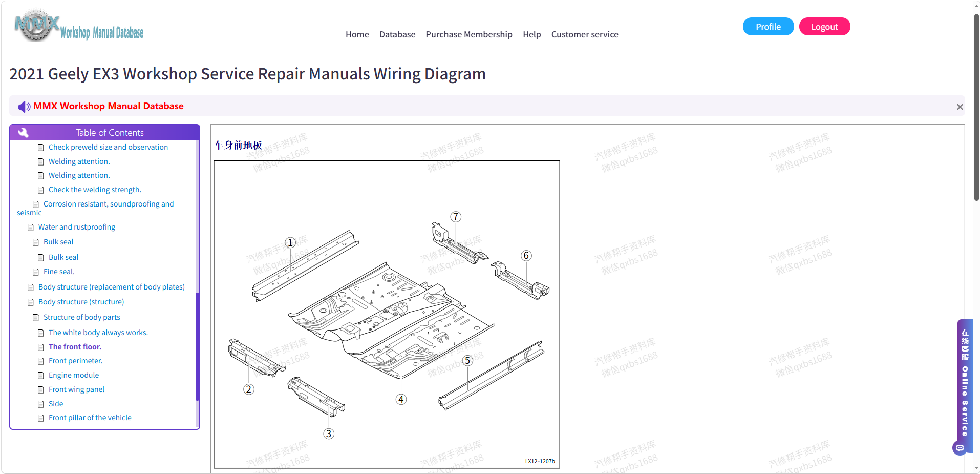The width and height of the screenshot is (980, 474).
Task: Click the Logout button
Action: pyautogui.click(x=825, y=27)
